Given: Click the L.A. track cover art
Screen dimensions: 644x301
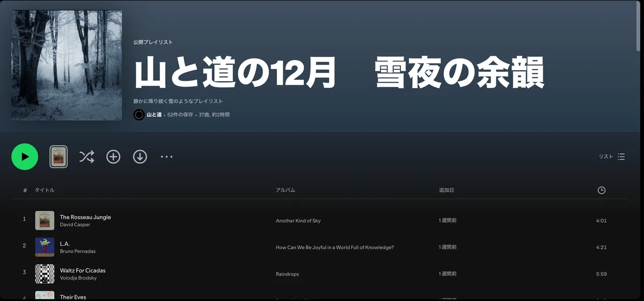Looking at the screenshot, I should (45, 247).
